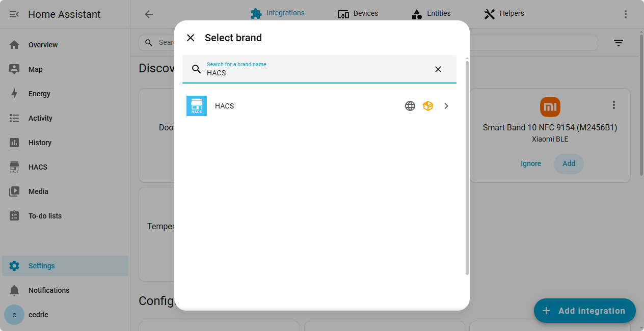Viewport: 644px width, 331px height.
Task: Close the Select brand dialog
Action: click(x=191, y=38)
